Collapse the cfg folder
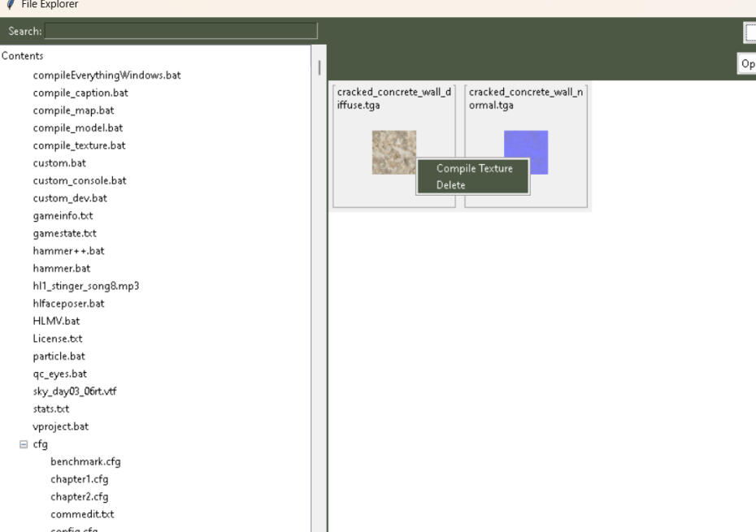 (24, 444)
